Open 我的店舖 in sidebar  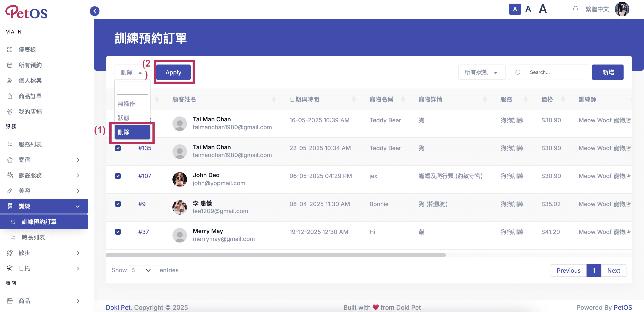tap(30, 111)
